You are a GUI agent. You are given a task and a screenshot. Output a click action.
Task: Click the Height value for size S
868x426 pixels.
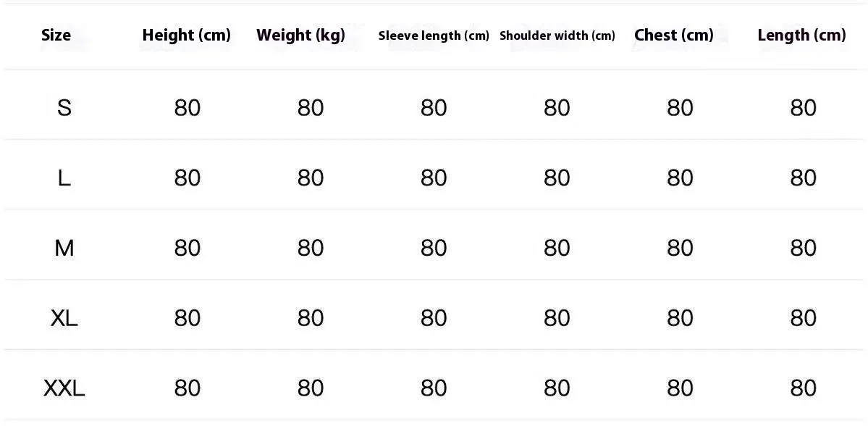(187, 108)
